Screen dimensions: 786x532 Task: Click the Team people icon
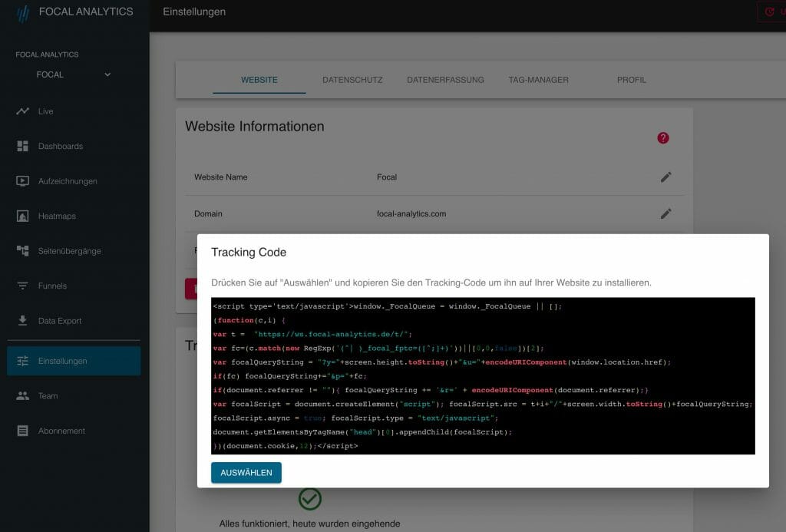click(22, 395)
